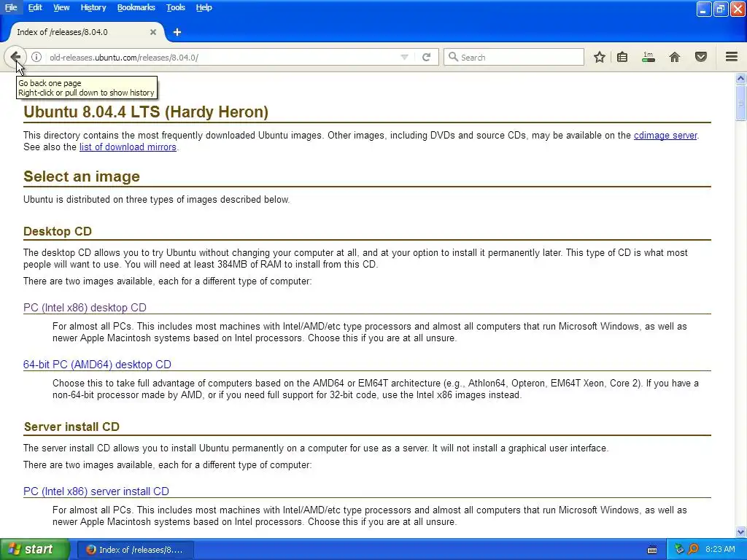
Task: Open a new tab with plus button
Action: pos(177,32)
